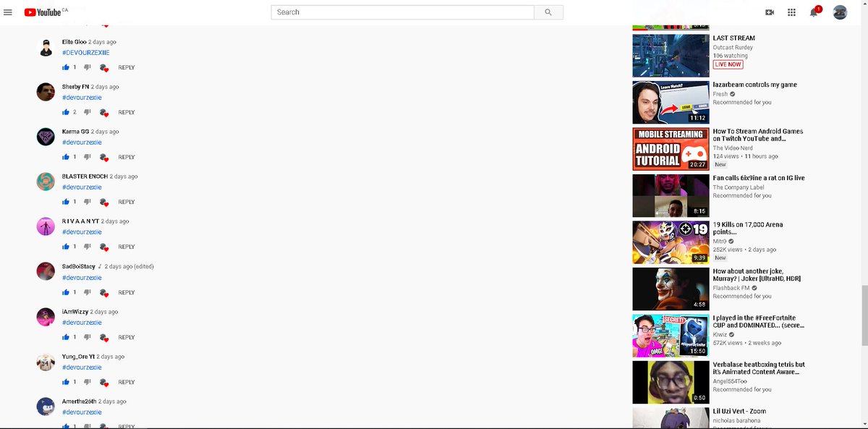The height and width of the screenshot is (429, 868).
Task: Open 2 days ago timestamp on iAmWizzy's comment
Action: pyautogui.click(x=103, y=312)
